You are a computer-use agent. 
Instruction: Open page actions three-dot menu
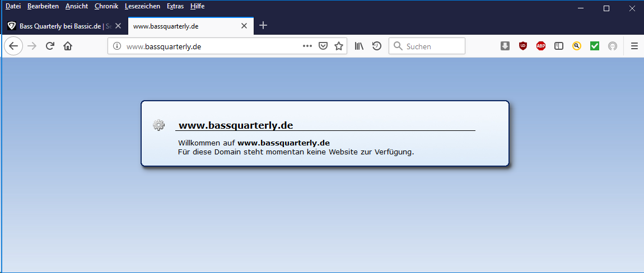307,46
